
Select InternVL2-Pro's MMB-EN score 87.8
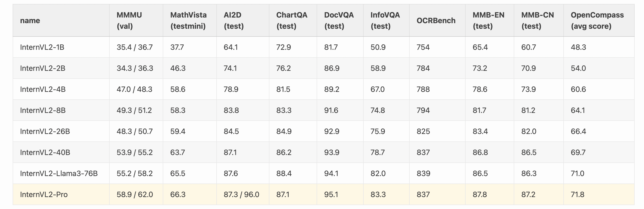tap(480, 195)
